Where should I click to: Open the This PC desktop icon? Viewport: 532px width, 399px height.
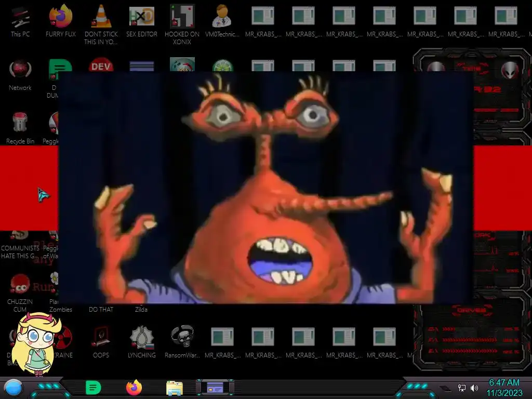[x=20, y=21]
